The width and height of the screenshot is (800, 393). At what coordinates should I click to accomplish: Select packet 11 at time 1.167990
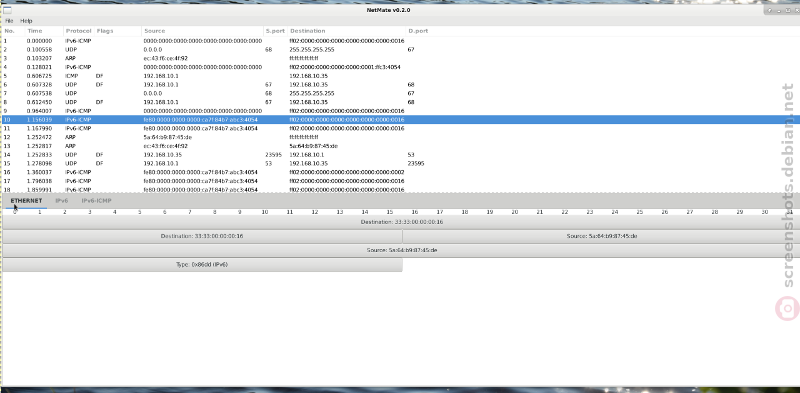tap(400, 128)
